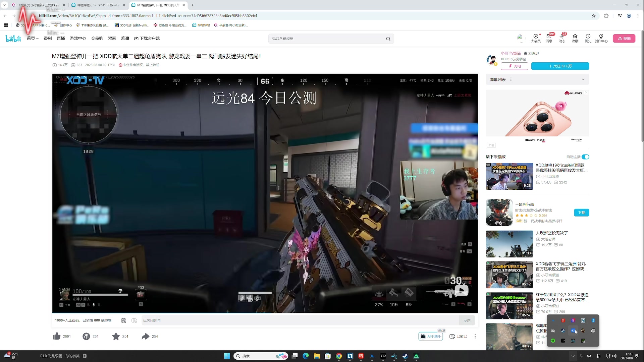This screenshot has height=362, width=644.
Task: Open the 首页 dropdown in the bilibili nav
Action: pyautogui.click(x=33, y=39)
